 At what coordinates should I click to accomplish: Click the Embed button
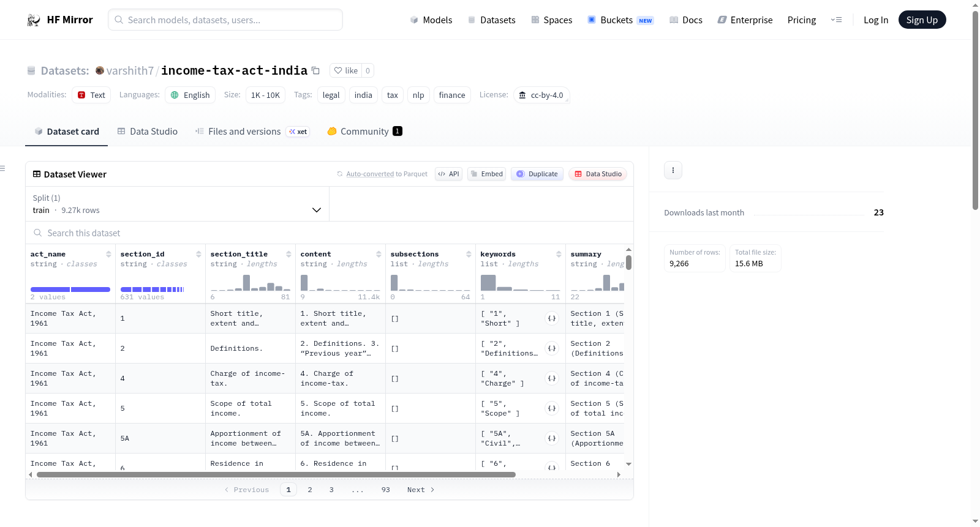486,174
